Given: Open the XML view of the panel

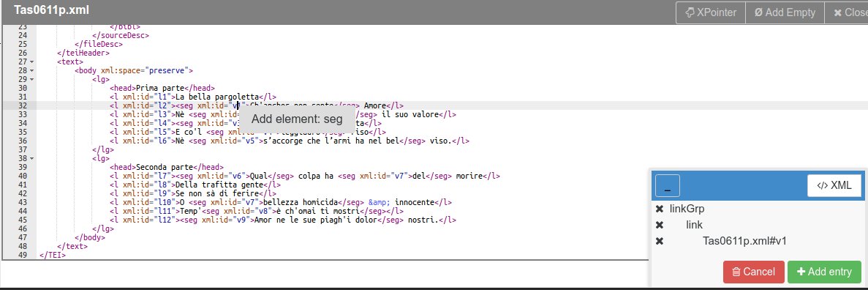Looking at the screenshot, I should coord(834,186).
